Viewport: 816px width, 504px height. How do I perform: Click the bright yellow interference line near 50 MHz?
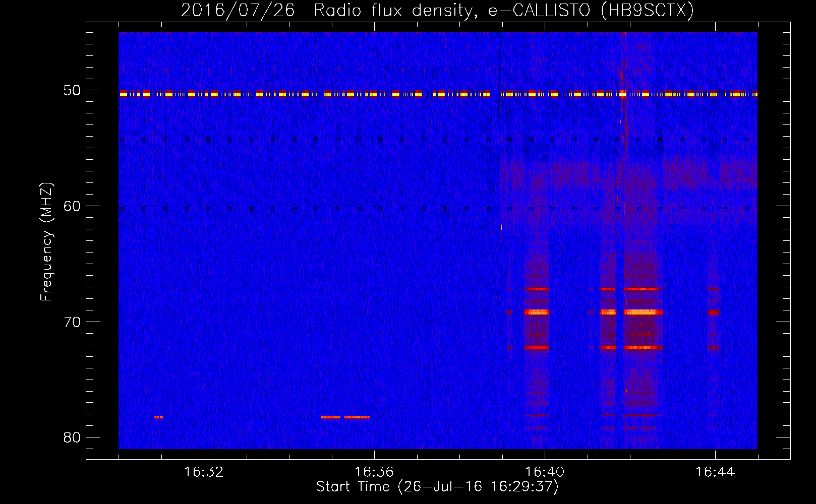pyautogui.click(x=438, y=94)
